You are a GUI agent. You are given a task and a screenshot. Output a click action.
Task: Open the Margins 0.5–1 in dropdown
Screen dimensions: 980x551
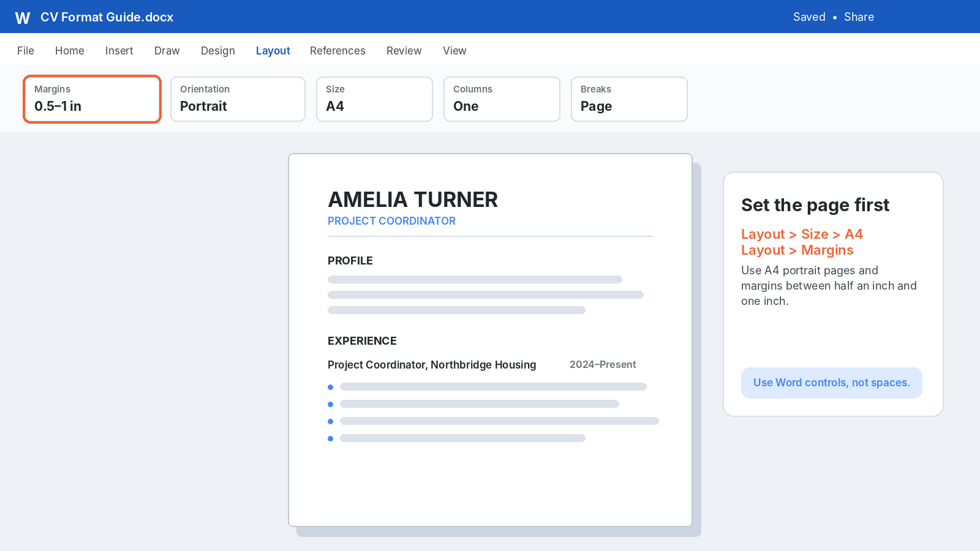click(x=92, y=99)
